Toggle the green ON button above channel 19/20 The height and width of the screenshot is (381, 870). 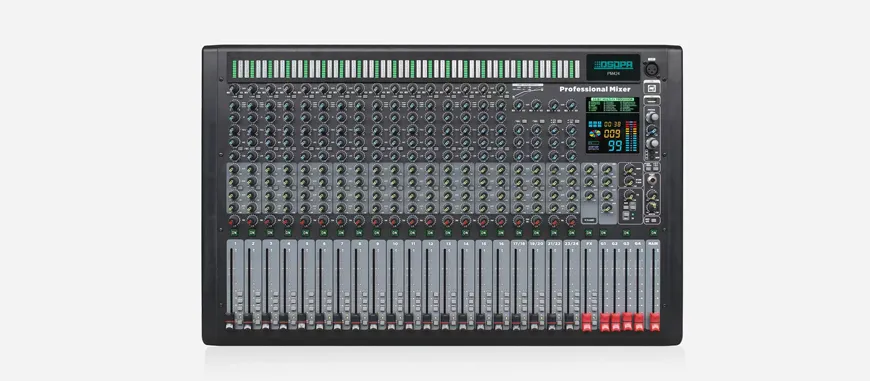(x=537, y=233)
